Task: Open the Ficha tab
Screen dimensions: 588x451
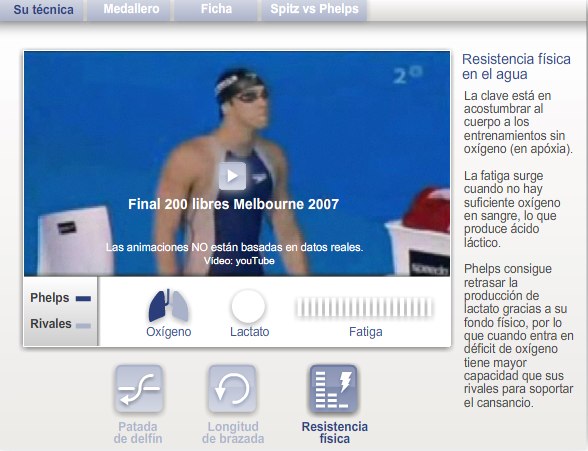Action: (x=216, y=9)
